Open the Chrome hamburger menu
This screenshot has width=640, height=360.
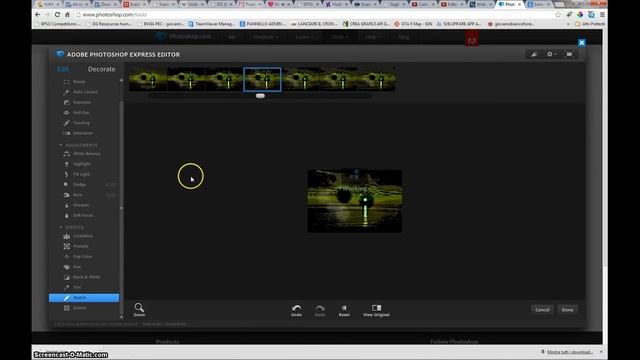(x=602, y=14)
